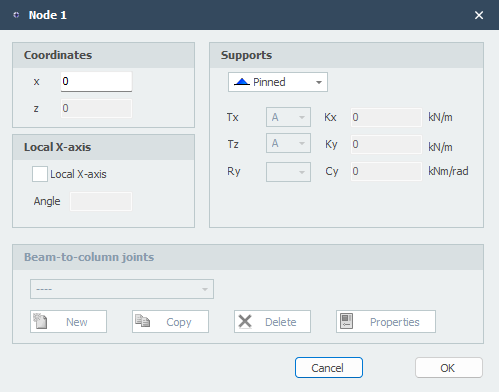Click the Local X-axis group header
Viewport: 499px width, 392px height.
tap(103, 147)
